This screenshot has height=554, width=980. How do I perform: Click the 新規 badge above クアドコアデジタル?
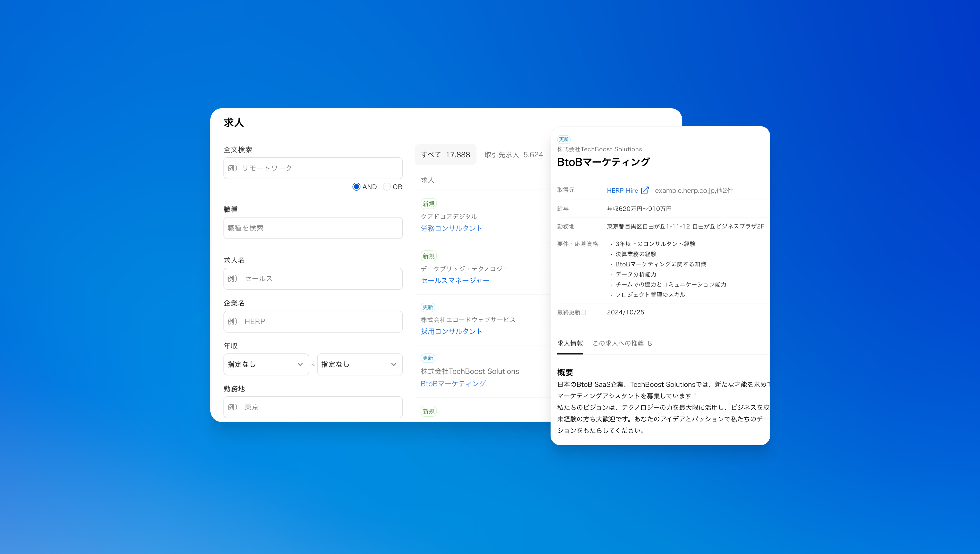(428, 204)
